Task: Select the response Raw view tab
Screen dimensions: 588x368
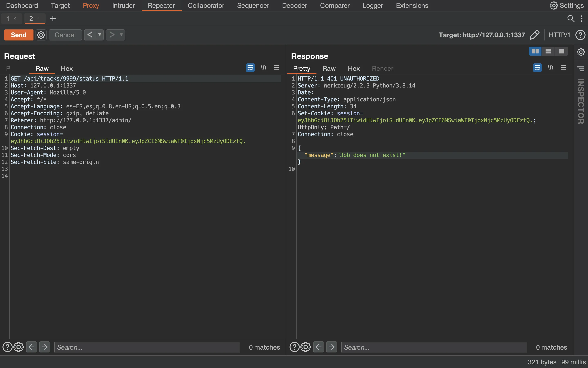Action: click(x=329, y=68)
